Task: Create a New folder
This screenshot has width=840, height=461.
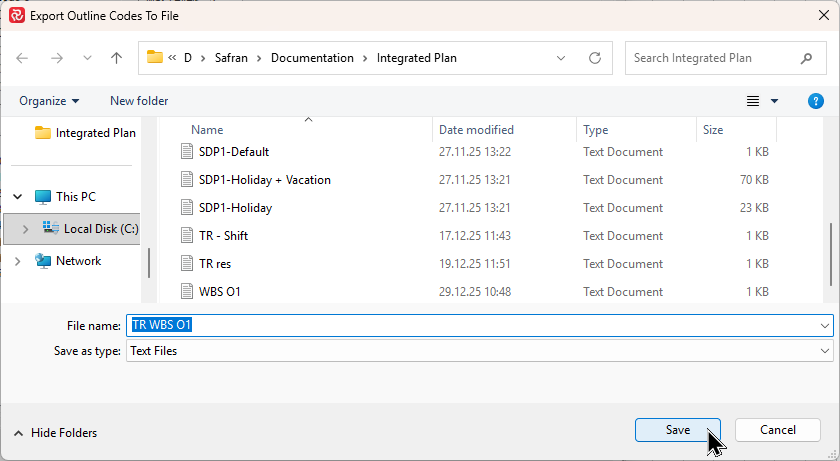Action: click(x=139, y=101)
